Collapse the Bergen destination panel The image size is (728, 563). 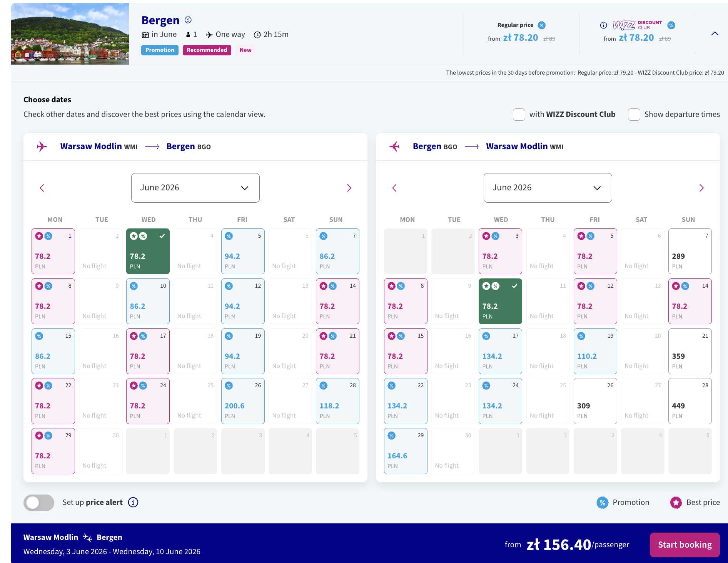point(715,34)
